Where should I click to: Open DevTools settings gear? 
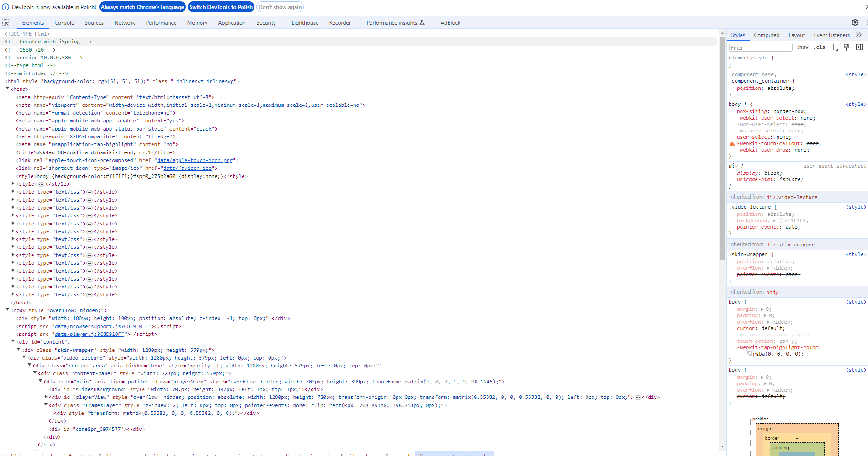(855, 22)
